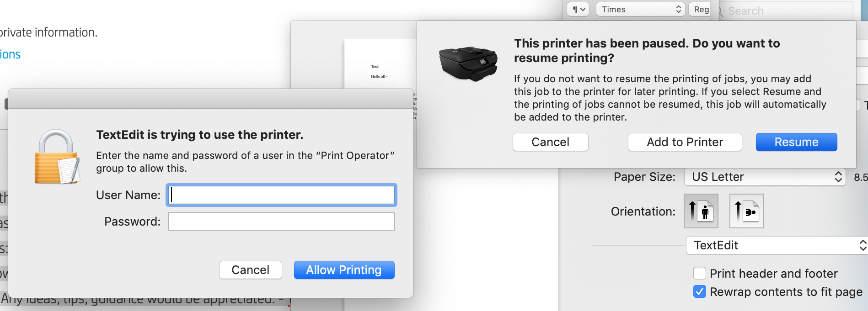
Task: Click the magnifier icon in Search field
Action: (720, 11)
